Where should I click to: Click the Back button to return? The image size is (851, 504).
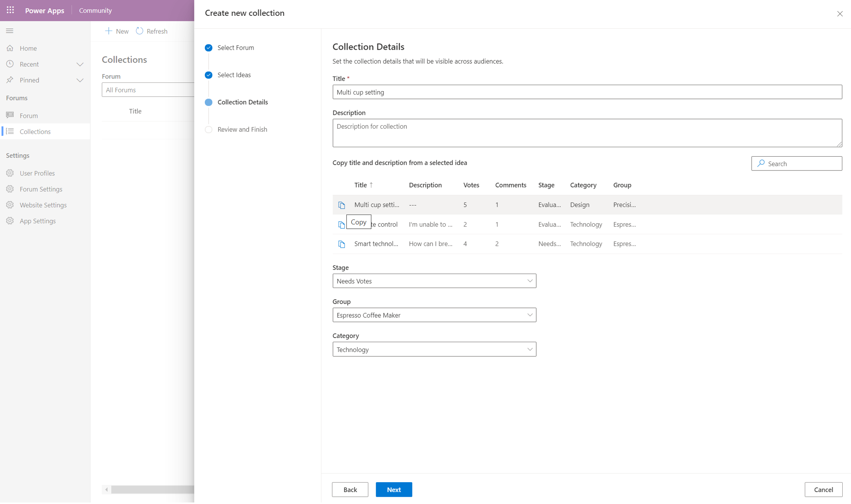350,490
